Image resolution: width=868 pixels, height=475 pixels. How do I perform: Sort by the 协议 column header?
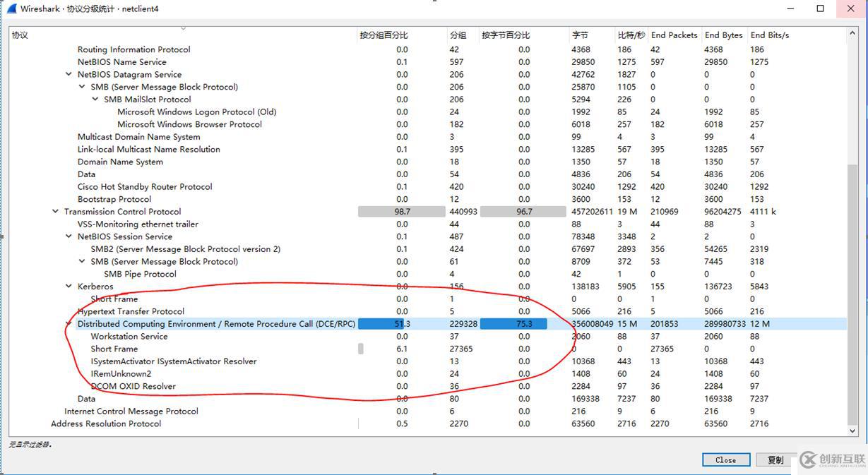(x=183, y=35)
